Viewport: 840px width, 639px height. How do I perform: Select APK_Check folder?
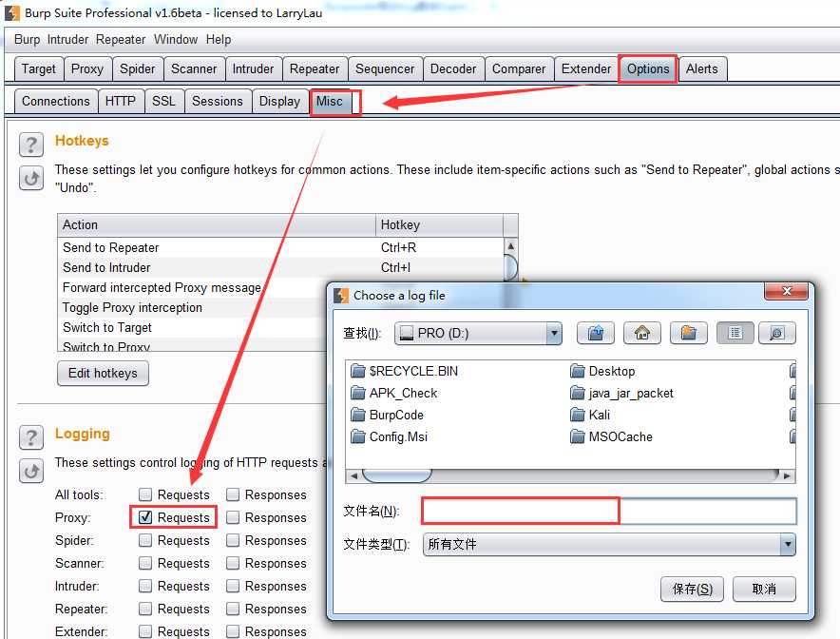coord(393,393)
